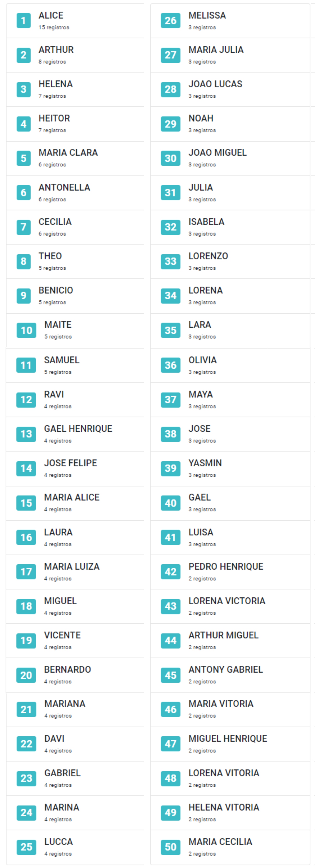Click the rank 1 badge beside ALICE
Image resolution: width=315 pixels, height=868 pixels.
[24, 21]
